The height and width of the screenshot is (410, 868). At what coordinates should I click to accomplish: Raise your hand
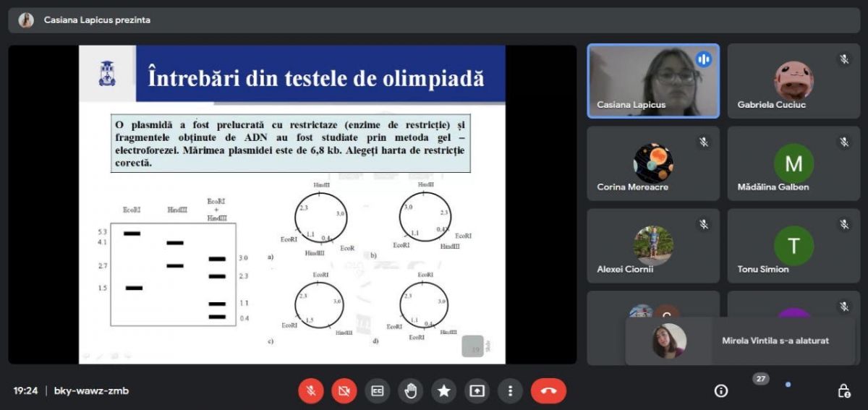(411, 391)
